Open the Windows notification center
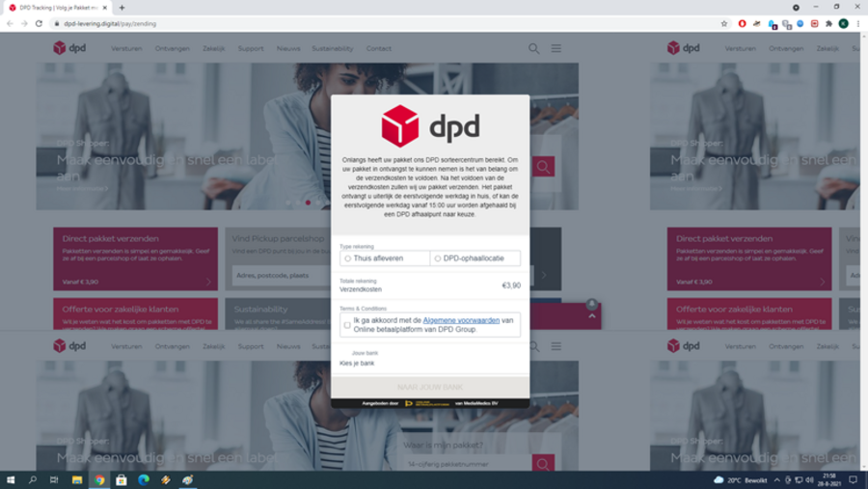Image resolution: width=868 pixels, height=489 pixels. point(854,480)
